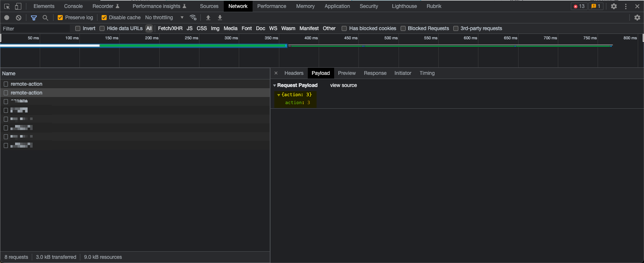Check Blocked Requests checkbox
Viewport: 644px width, 263px height.
click(x=403, y=28)
